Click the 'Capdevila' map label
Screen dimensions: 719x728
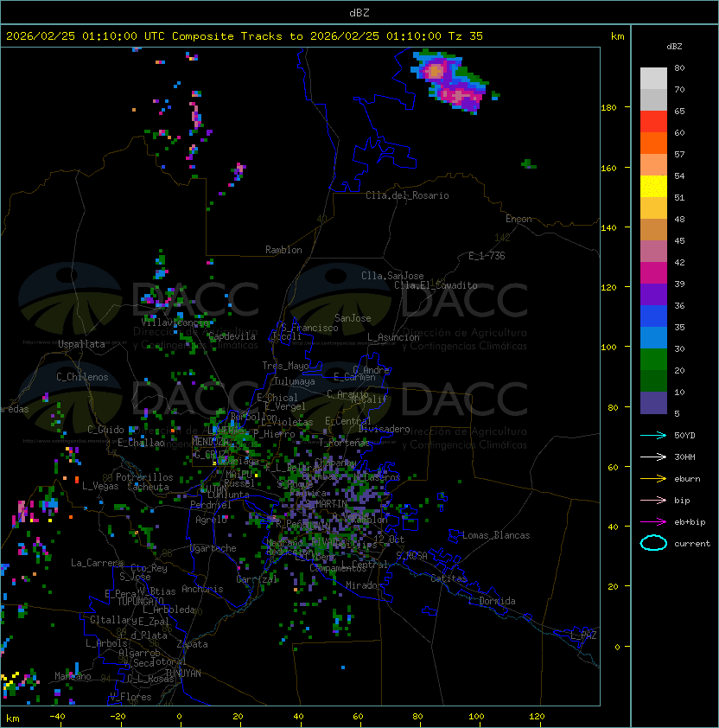232,336
